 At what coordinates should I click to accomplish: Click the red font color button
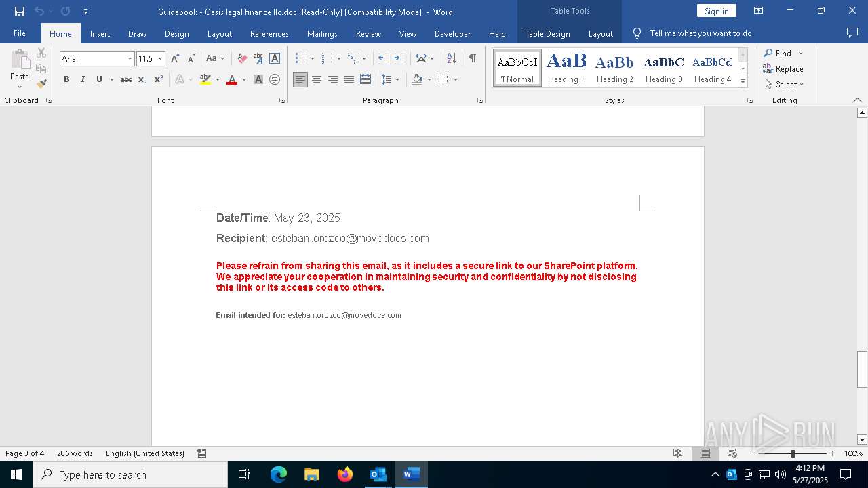pos(232,79)
